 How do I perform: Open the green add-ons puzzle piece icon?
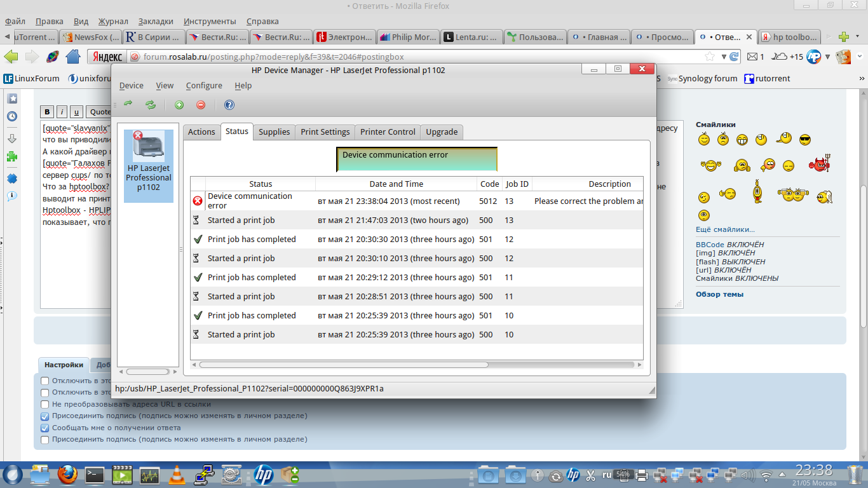coord(12,156)
